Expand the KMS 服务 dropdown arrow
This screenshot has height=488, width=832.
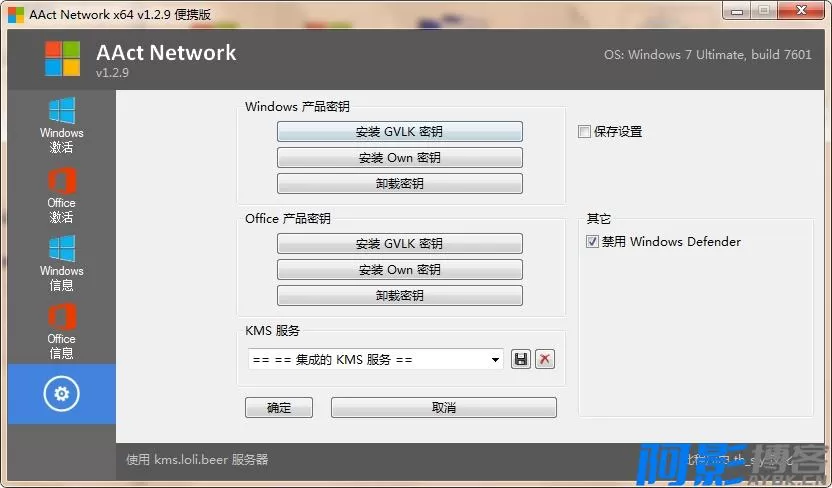point(495,359)
